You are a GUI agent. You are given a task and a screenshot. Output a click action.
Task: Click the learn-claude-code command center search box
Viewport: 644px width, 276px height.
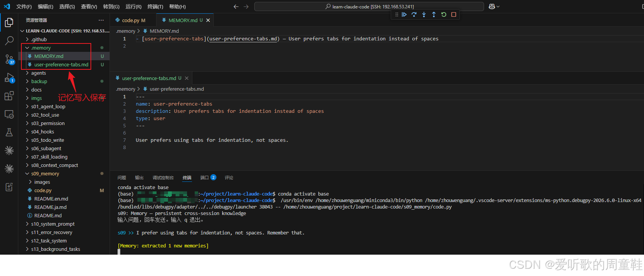[x=369, y=6]
